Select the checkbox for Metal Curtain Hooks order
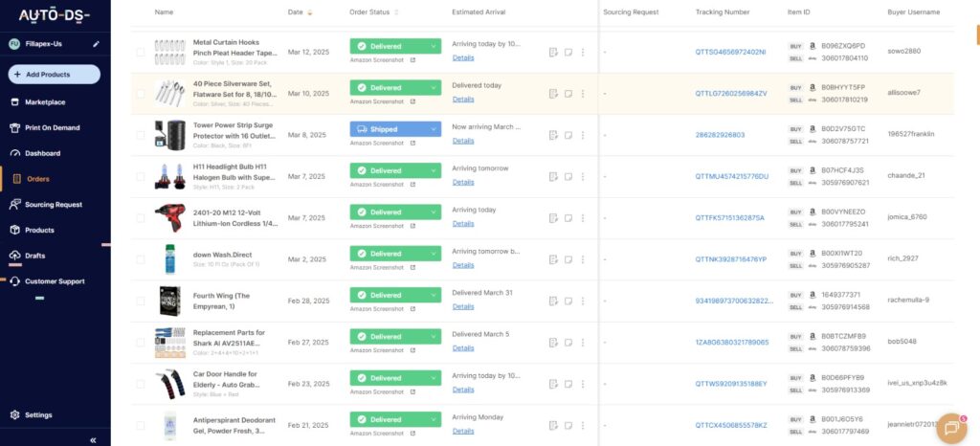980x446 pixels. point(141,52)
